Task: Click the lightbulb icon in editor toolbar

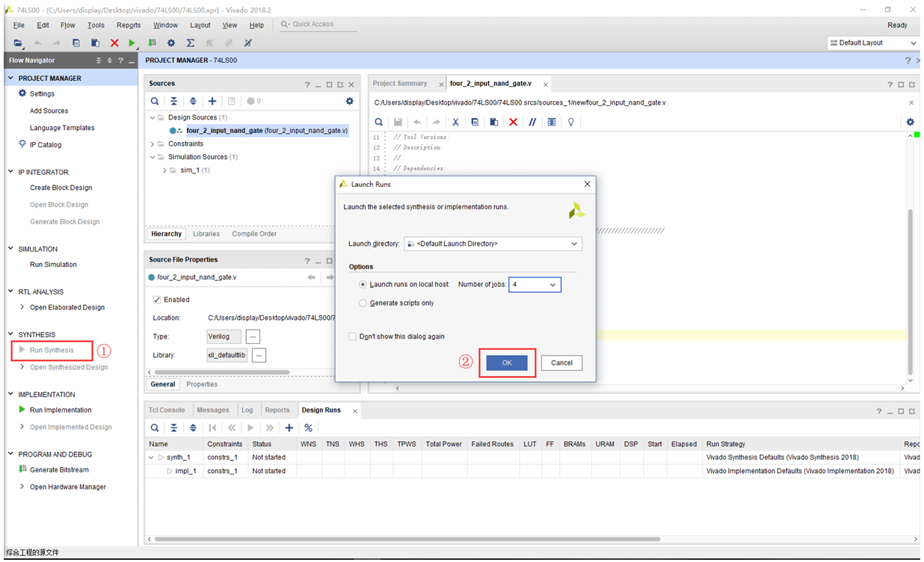Action: (571, 122)
